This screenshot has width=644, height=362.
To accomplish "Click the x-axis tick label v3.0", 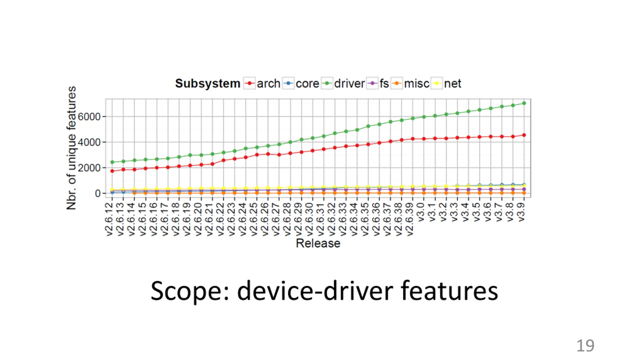I will pyautogui.click(x=421, y=212).
